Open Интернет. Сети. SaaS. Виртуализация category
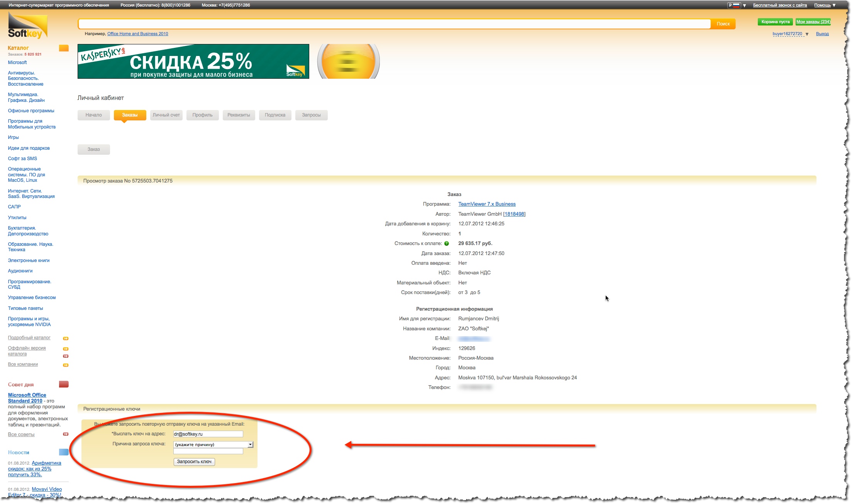 click(x=31, y=194)
